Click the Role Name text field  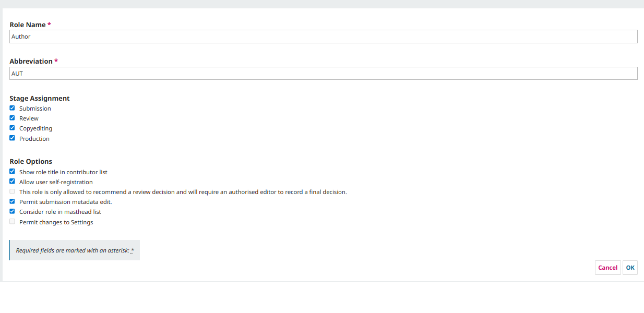tap(323, 37)
